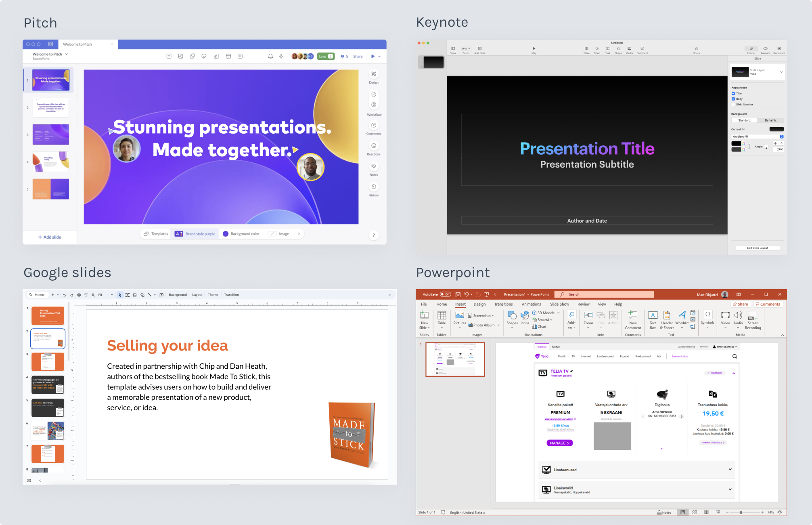Select Standard background in Keynote

coord(744,120)
